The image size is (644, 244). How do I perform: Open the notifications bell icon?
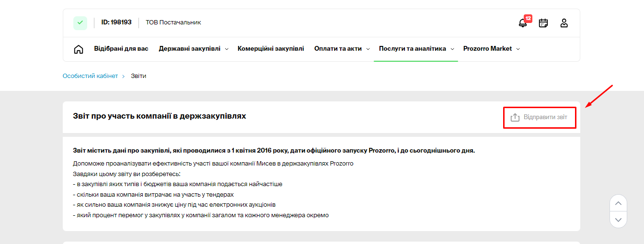point(523,23)
